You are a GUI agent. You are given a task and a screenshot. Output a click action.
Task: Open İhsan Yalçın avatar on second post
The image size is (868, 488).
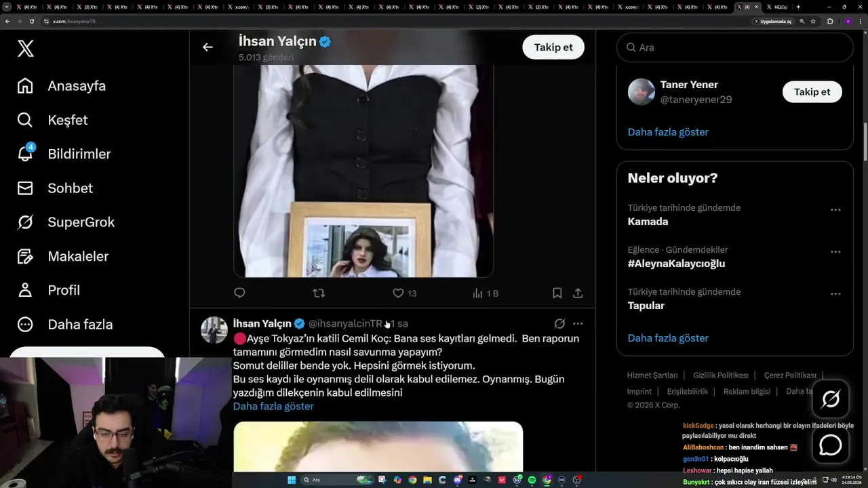point(214,329)
